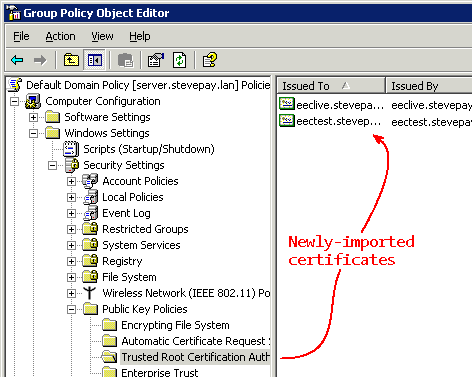Image resolution: width=472 pixels, height=377 pixels.
Task: Select the Registry label in tree
Action: coord(122,261)
